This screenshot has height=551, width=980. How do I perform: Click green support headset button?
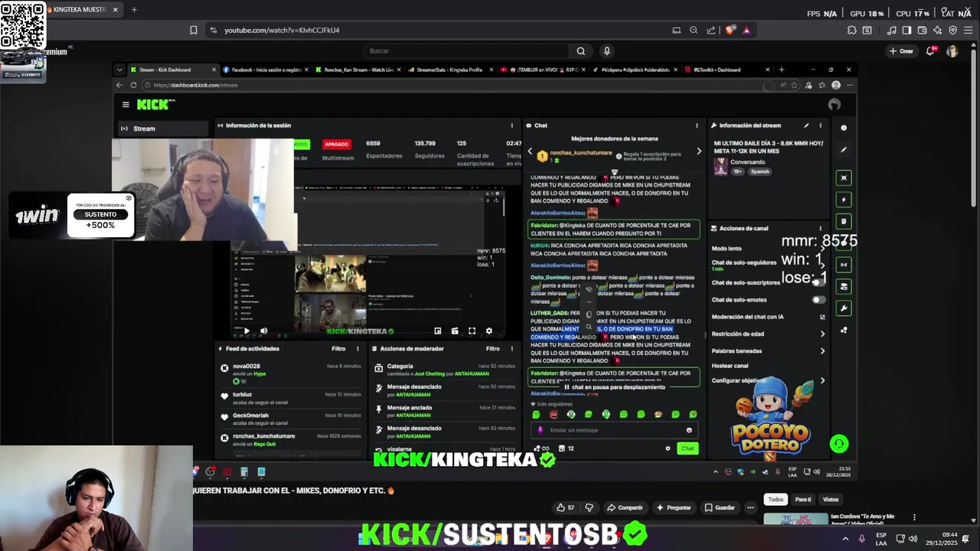coord(839,444)
